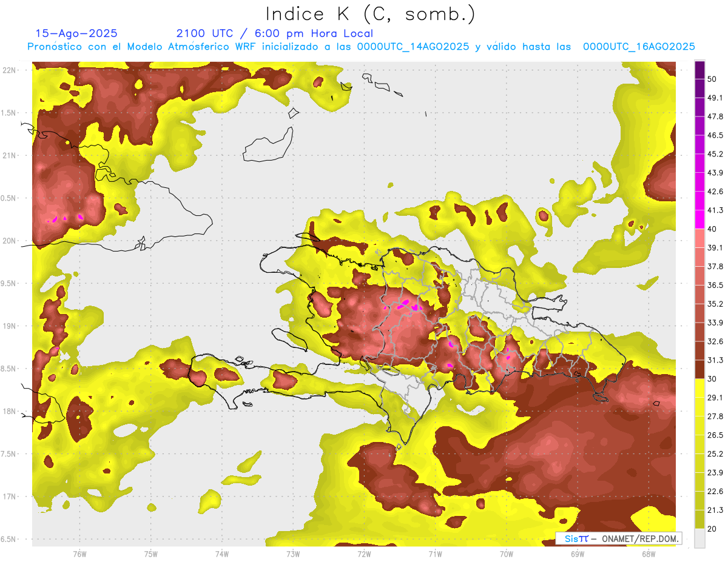Click the clipped latitude label "0.5N"
This screenshot has height=562, width=728.
[8, 198]
